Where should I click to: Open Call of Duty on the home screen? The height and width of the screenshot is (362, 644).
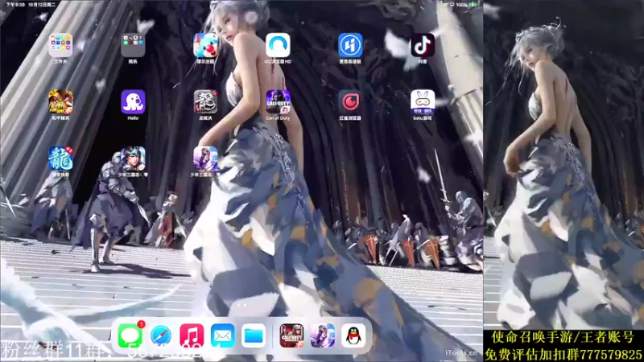click(x=278, y=102)
